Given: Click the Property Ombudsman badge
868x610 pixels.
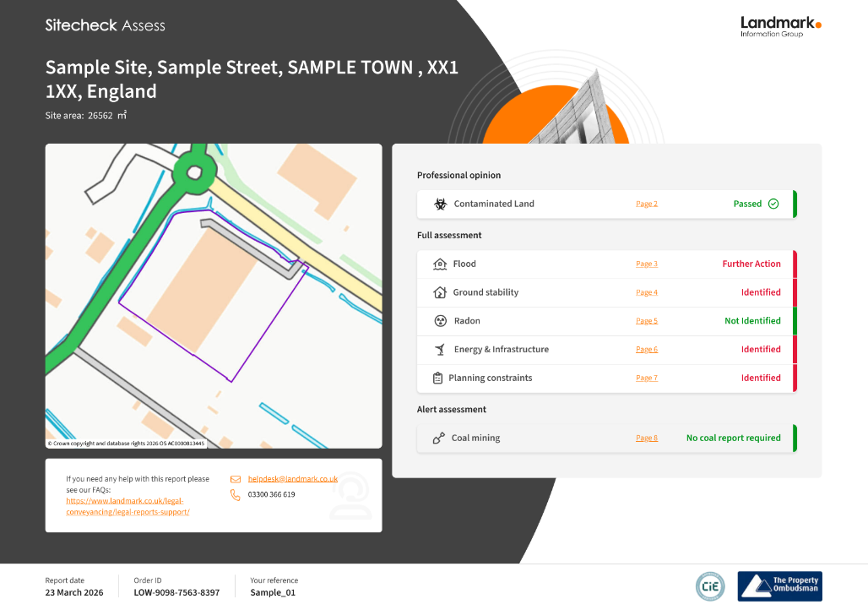Looking at the screenshot, I should pyautogui.click(x=779, y=585).
